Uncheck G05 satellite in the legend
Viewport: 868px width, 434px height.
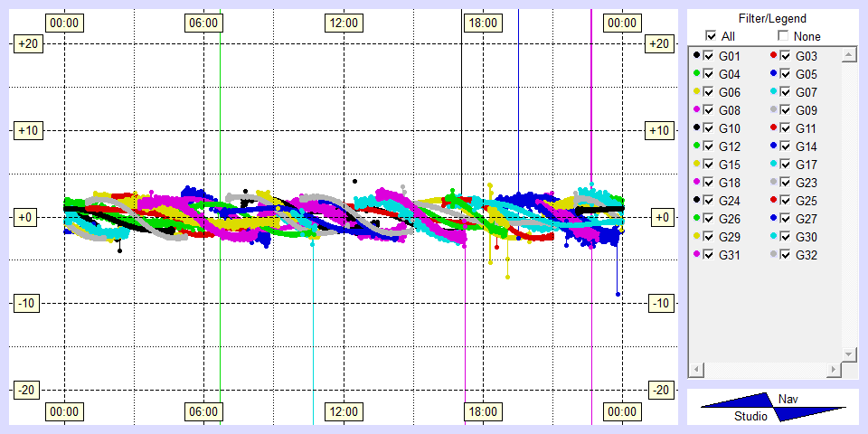coord(786,74)
